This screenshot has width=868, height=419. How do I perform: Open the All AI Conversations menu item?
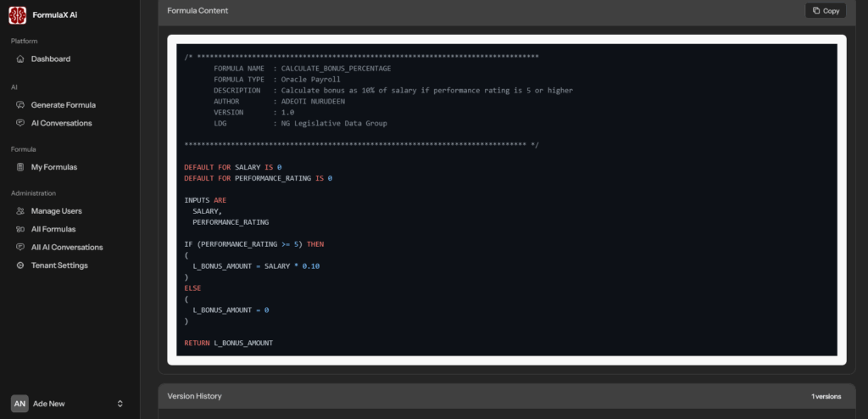tap(67, 248)
